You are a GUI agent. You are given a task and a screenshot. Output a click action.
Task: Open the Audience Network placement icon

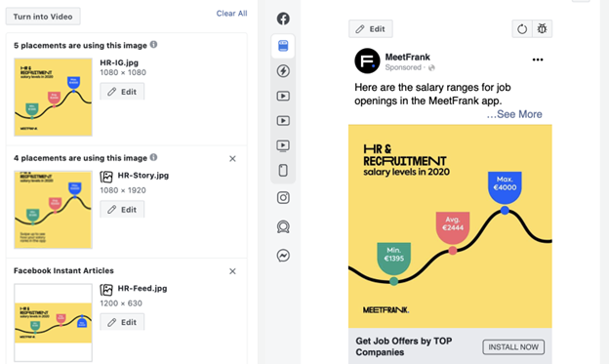click(x=283, y=226)
